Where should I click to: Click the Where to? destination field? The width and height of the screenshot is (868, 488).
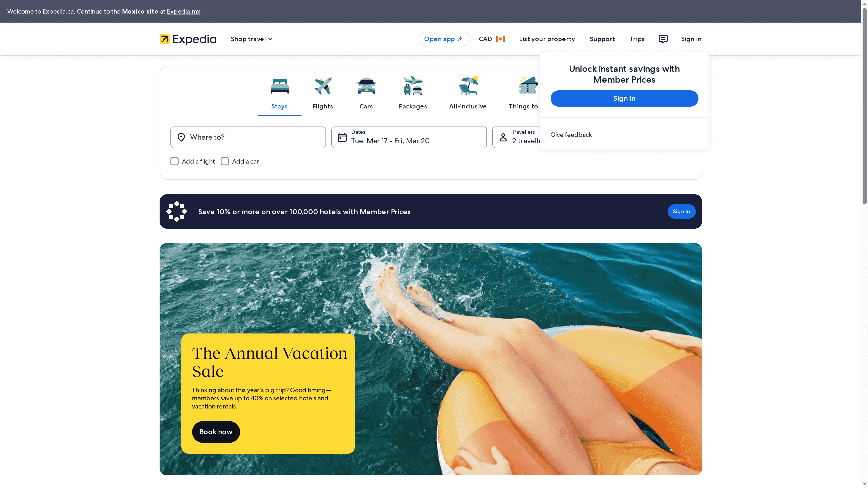[x=248, y=137]
